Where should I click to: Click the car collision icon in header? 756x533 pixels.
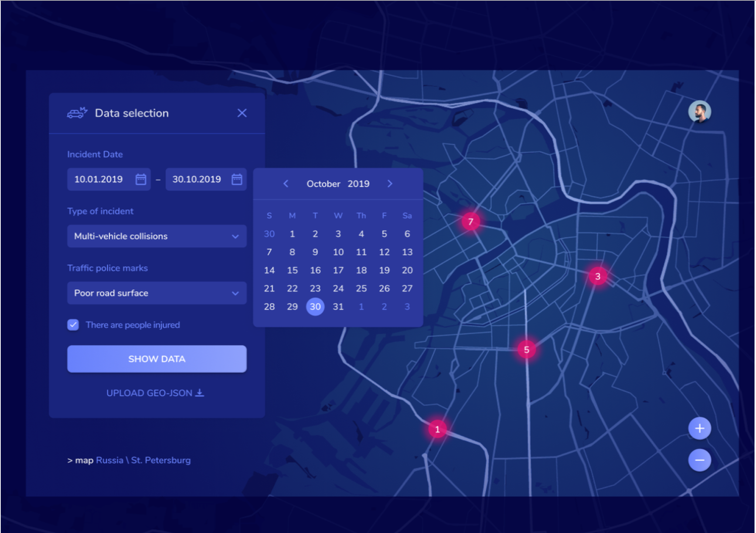77,113
